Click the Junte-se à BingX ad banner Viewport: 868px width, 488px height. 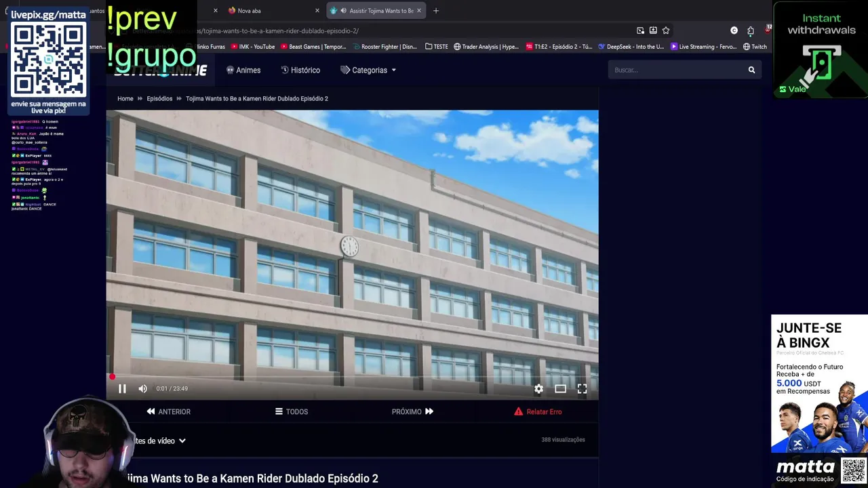pos(819,383)
